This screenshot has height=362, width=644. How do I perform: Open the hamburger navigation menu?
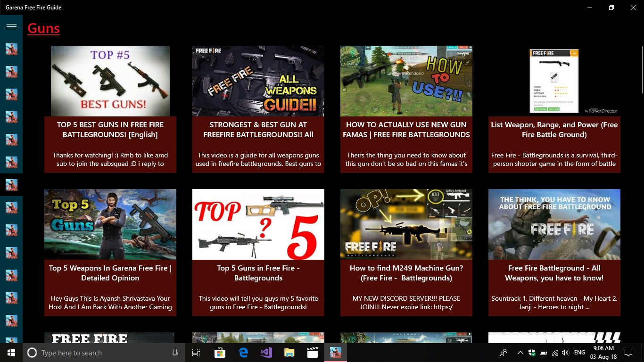pos(11,27)
